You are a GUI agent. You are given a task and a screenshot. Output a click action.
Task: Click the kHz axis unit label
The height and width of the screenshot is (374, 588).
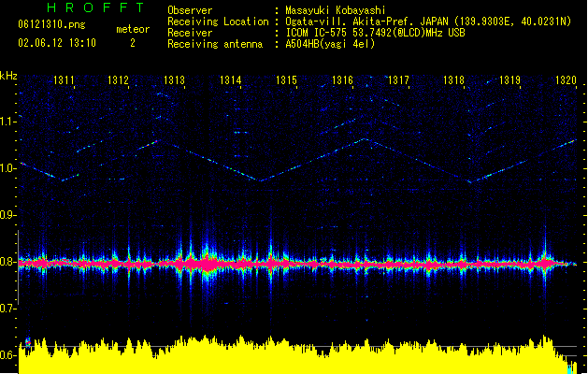[8, 76]
